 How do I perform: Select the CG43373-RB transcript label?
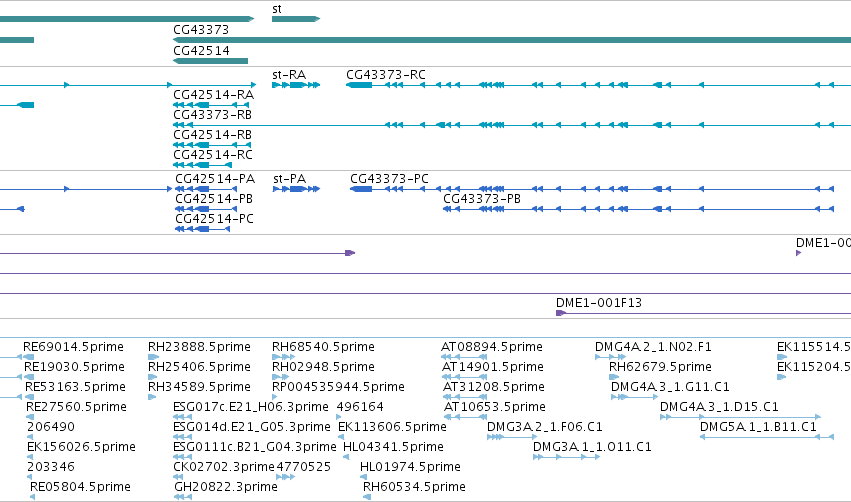[212, 115]
